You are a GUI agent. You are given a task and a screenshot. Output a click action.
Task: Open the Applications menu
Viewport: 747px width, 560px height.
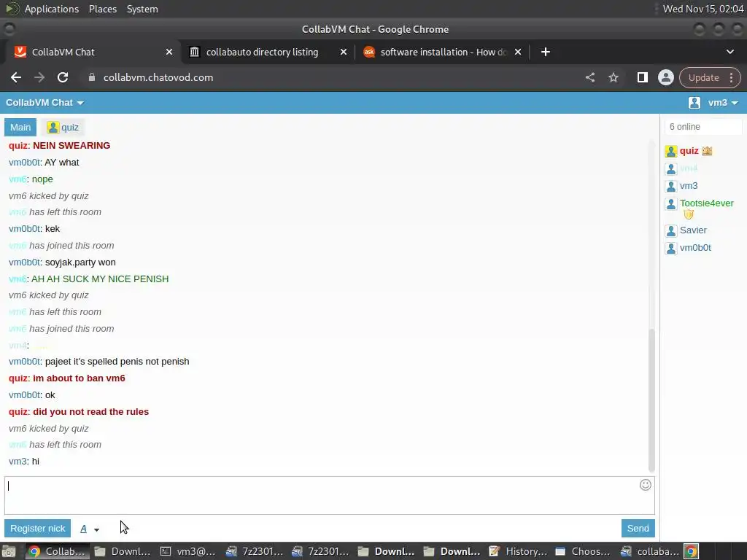(x=52, y=9)
